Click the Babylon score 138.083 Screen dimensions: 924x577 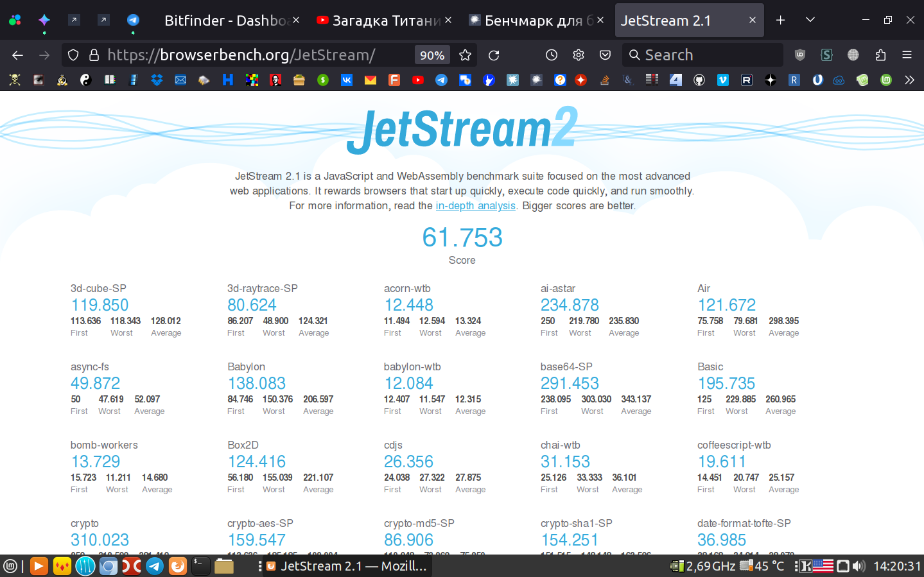coord(256,383)
